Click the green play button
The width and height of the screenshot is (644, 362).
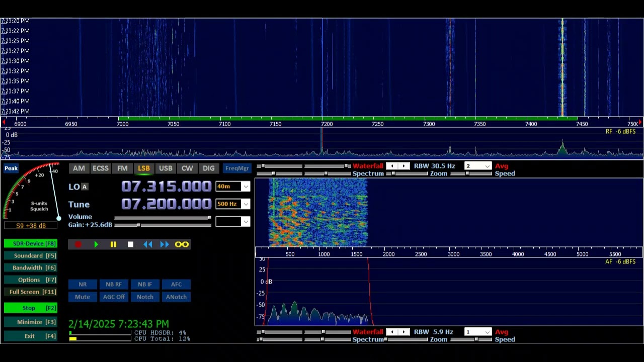click(96, 244)
